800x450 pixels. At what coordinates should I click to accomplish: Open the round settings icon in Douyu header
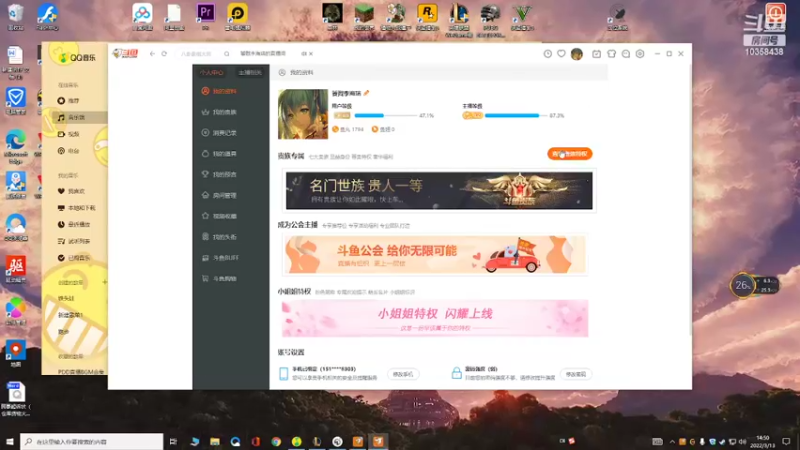(x=640, y=54)
